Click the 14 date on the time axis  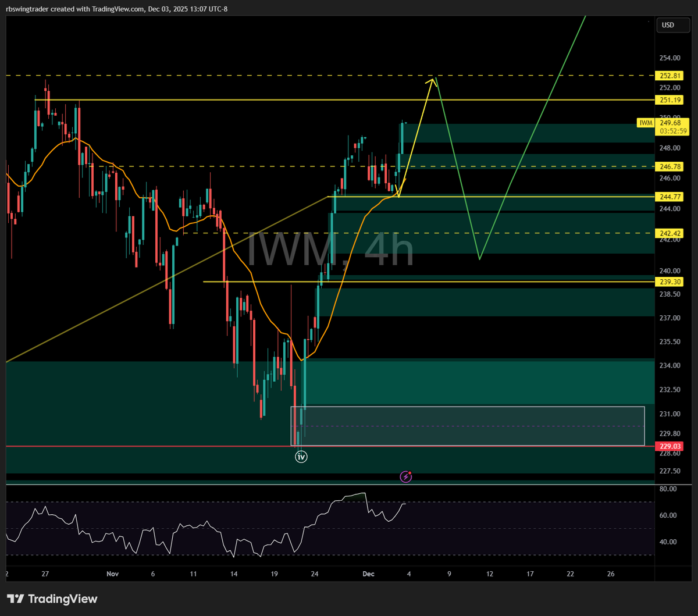pyautogui.click(x=233, y=574)
